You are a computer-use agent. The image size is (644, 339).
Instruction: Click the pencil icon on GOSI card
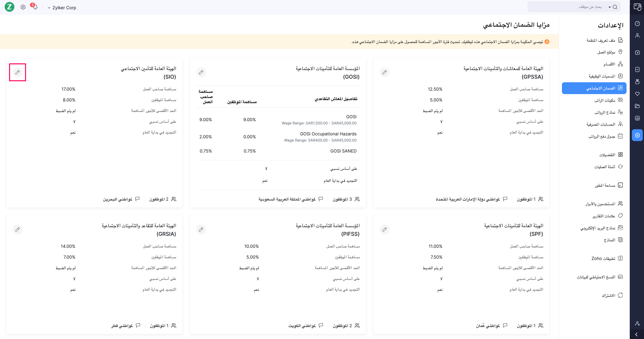coord(201,72)
